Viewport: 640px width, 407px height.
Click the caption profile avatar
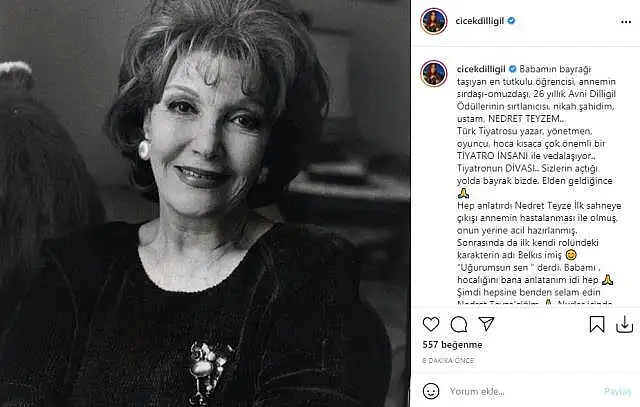(x=433, y=73)
